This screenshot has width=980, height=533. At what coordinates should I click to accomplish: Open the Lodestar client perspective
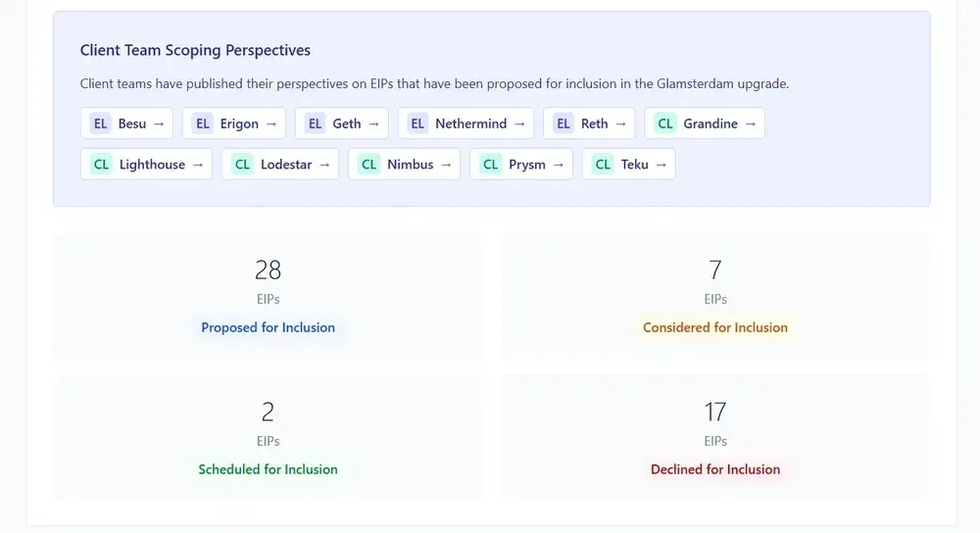point(280,165)
